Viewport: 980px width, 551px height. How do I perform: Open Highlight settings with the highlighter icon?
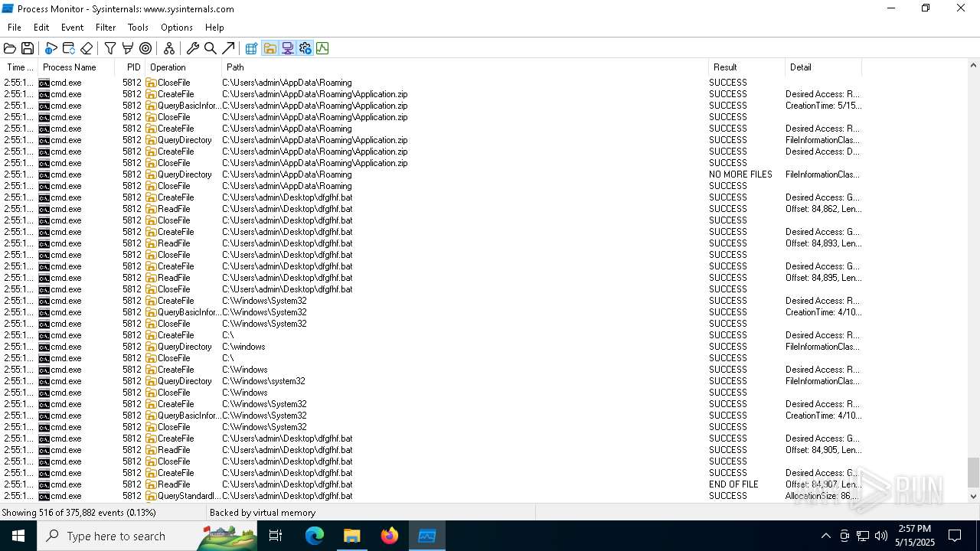[x=128, y=48]
